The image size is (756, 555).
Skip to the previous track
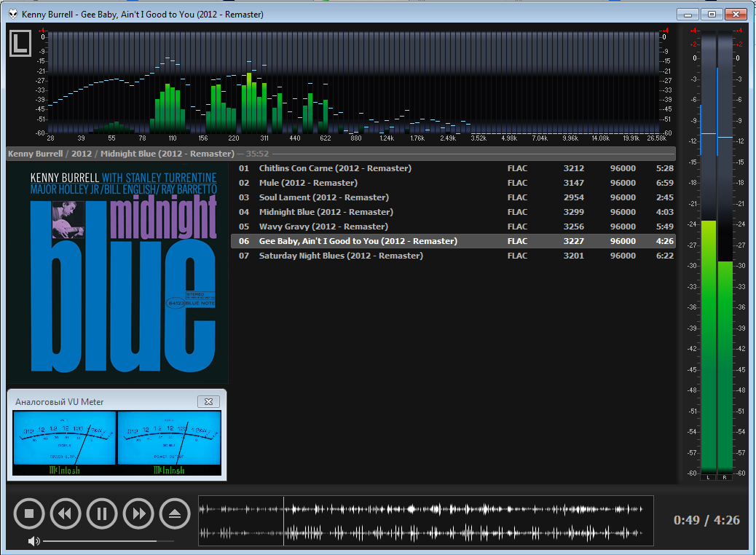(x=66, y=514)
